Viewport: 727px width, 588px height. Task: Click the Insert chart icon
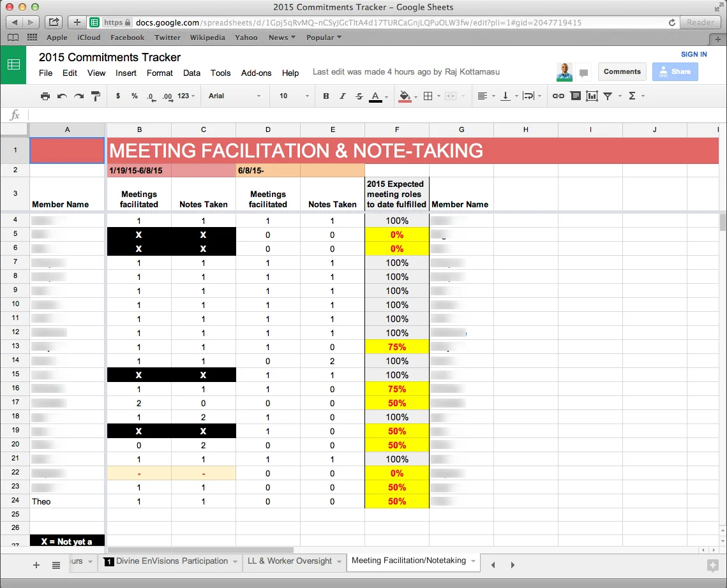pyautogui.click(x=592, y=96)
